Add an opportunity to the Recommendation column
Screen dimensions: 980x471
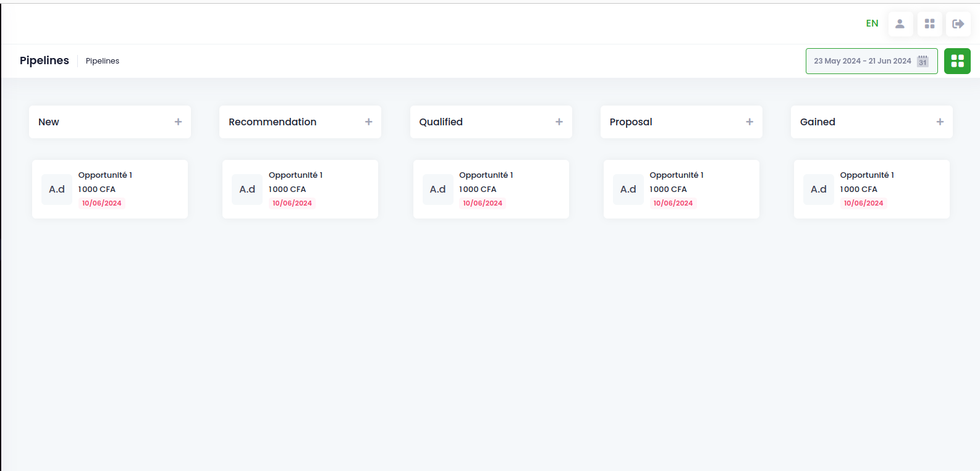pos(368,122)
